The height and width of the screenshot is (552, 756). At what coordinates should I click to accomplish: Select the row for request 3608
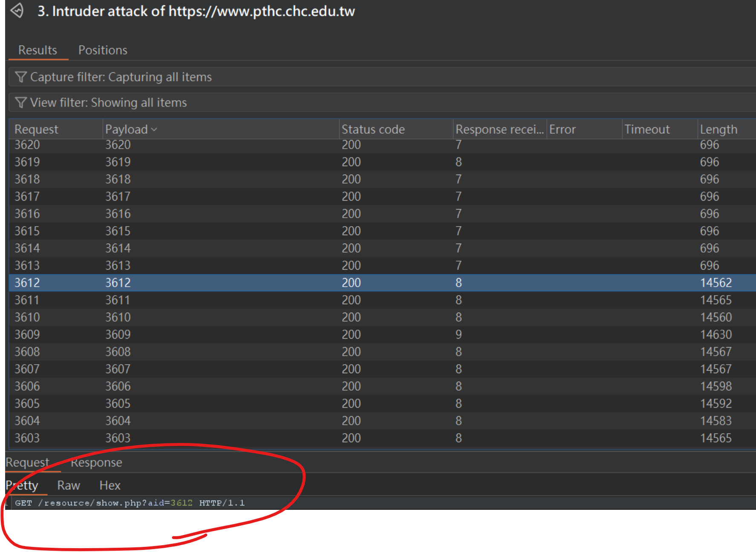pyautogui.click(x=382, y=352)
